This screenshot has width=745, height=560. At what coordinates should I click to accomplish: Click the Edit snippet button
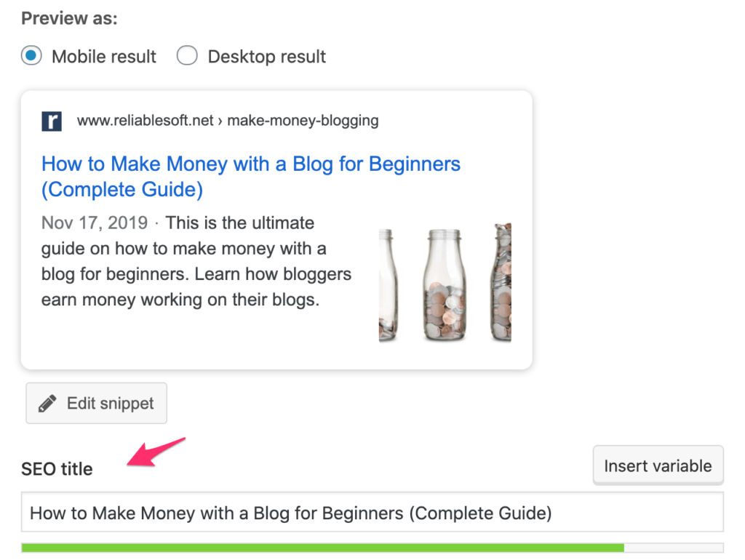tap(96, 402)
